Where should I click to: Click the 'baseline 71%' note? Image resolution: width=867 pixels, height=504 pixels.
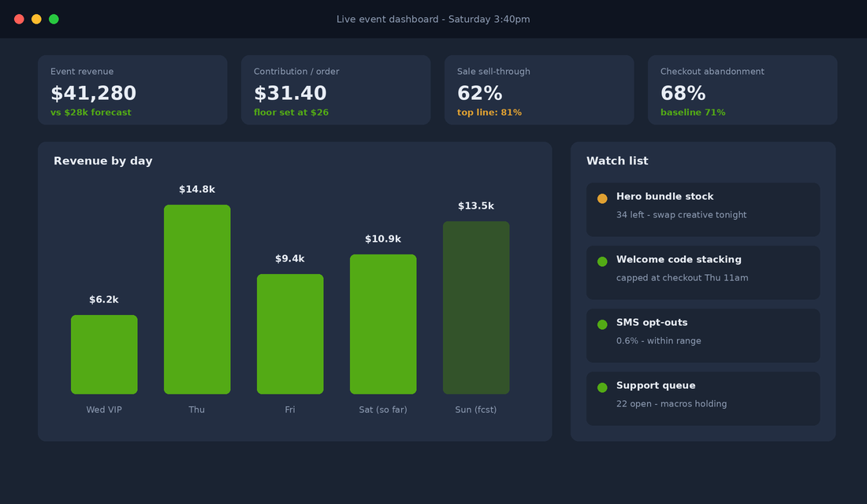pos(693,112)
